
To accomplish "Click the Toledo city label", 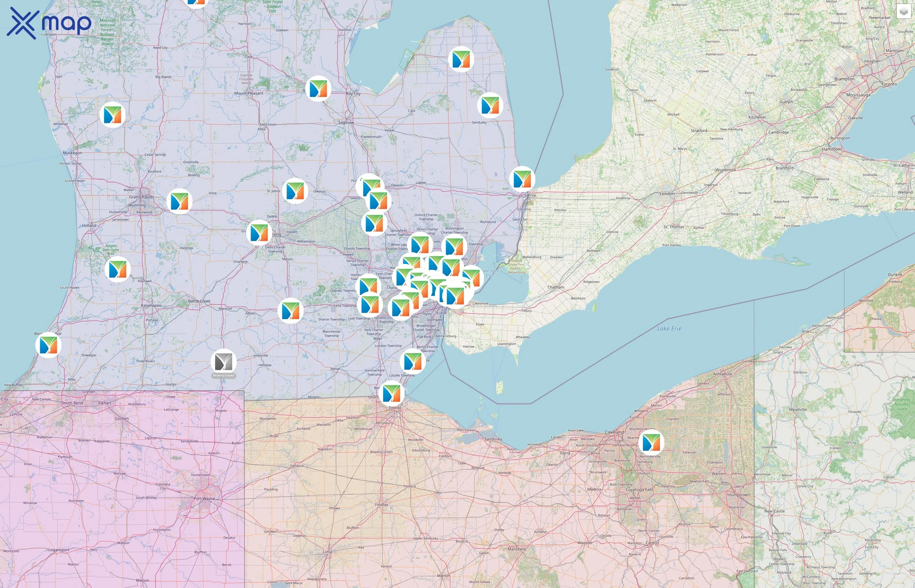I will click(395, 408).
